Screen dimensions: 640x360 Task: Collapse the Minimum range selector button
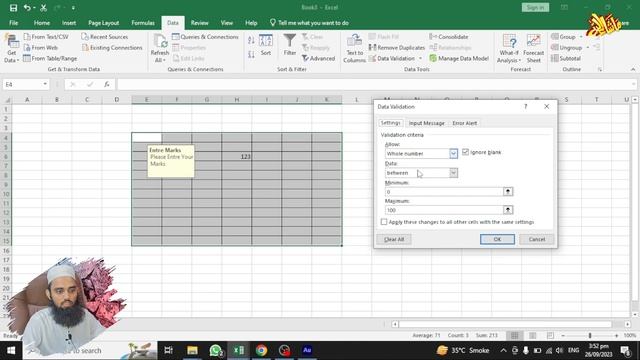coord(508,191)
